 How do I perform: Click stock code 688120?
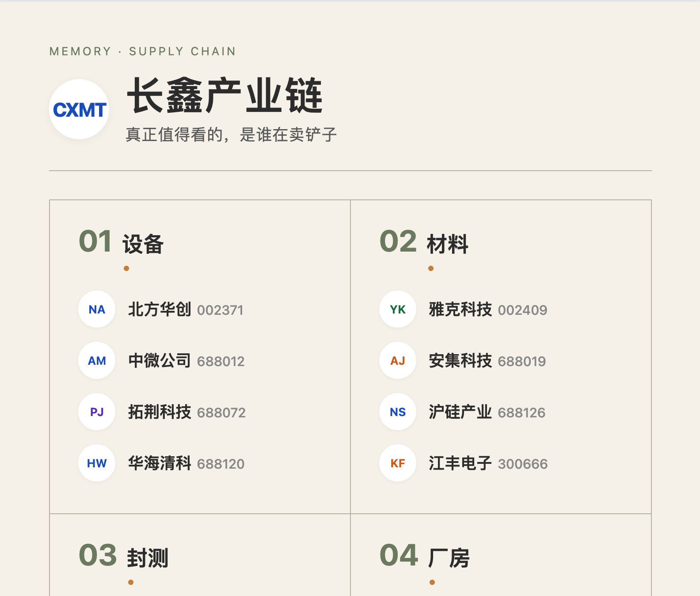221,464
